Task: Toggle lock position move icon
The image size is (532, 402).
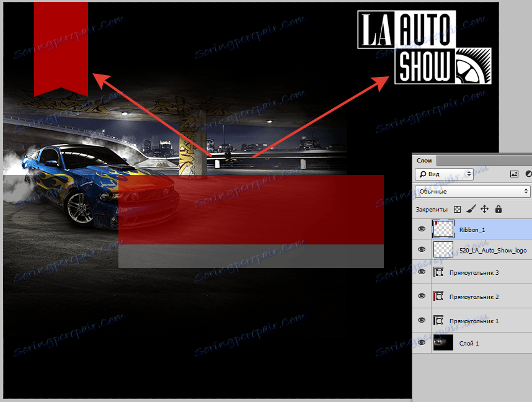Action: (484, 209)
